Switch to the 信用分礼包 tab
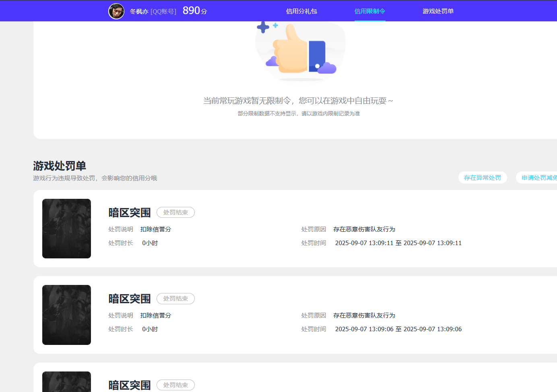Viewport: 557px width, 392px height. [301, 11]
